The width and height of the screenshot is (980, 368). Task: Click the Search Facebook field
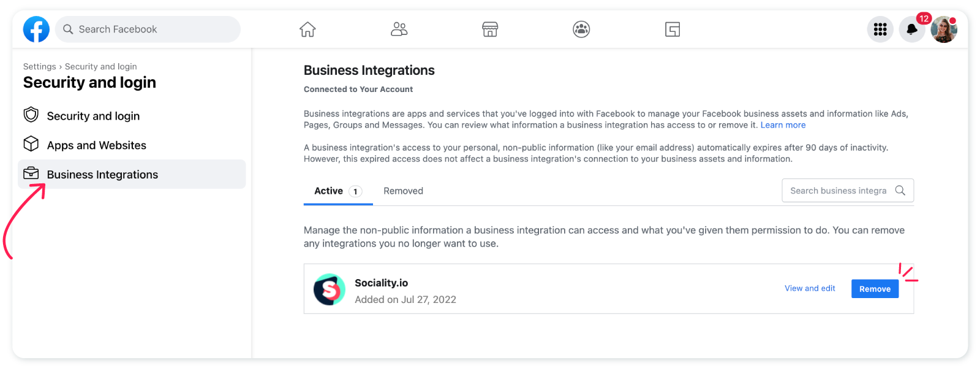pyautogui.click(x=148, y=29)
